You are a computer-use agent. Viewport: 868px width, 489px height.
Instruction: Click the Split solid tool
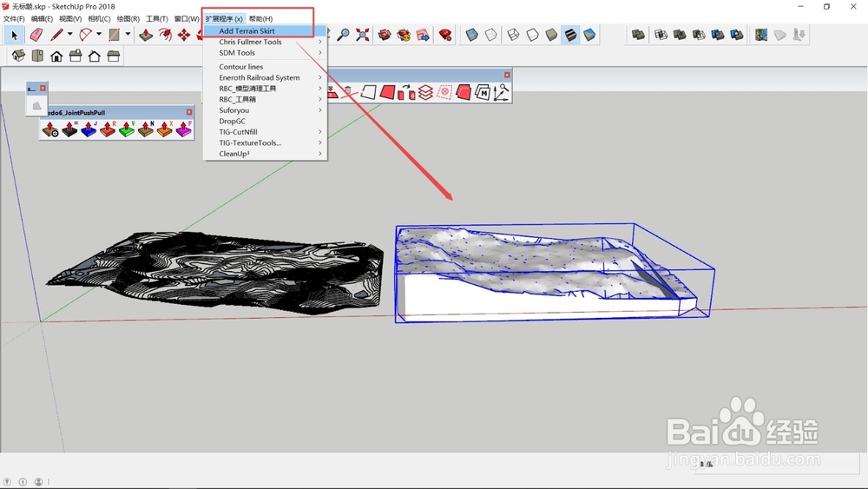pos(737,35)
